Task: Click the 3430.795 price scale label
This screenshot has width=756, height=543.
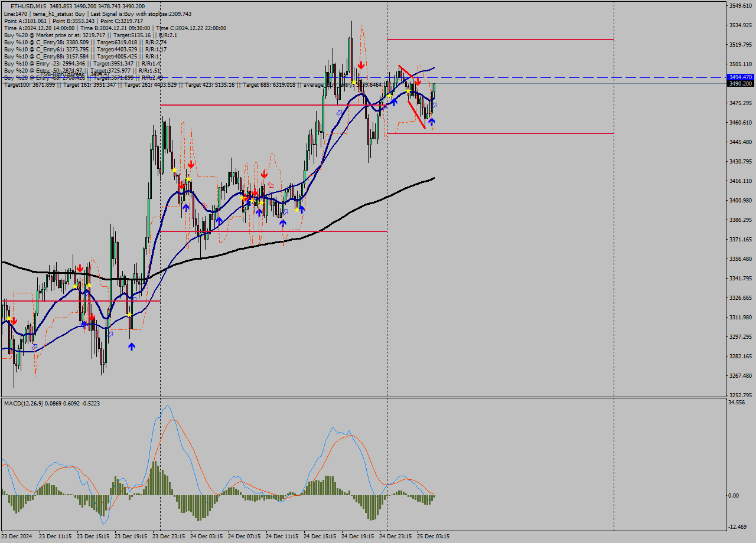Action: [740, 162]
